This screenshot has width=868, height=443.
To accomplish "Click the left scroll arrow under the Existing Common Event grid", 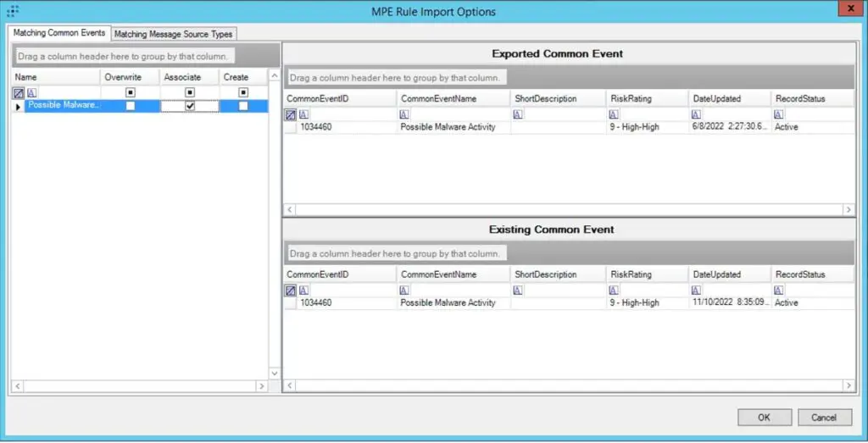I will [290, 385].
